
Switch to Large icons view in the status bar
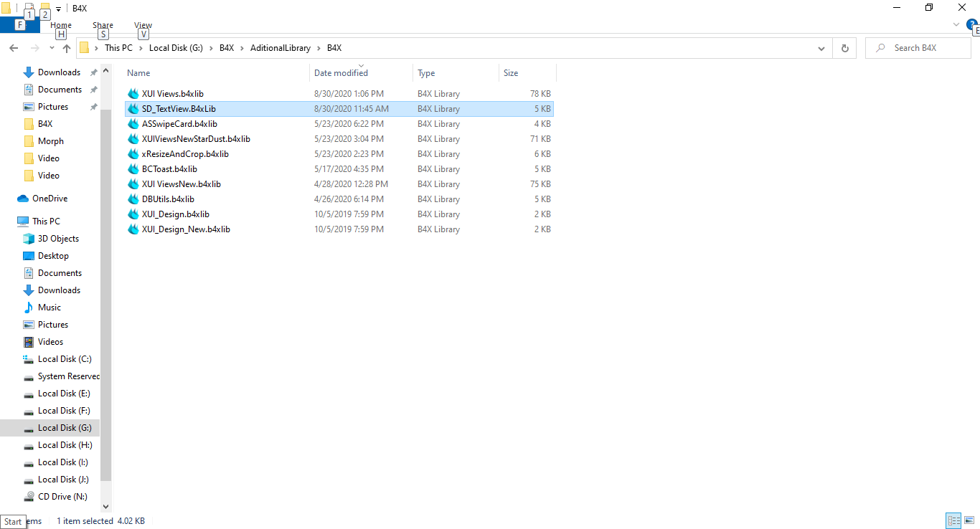(969, 521)
